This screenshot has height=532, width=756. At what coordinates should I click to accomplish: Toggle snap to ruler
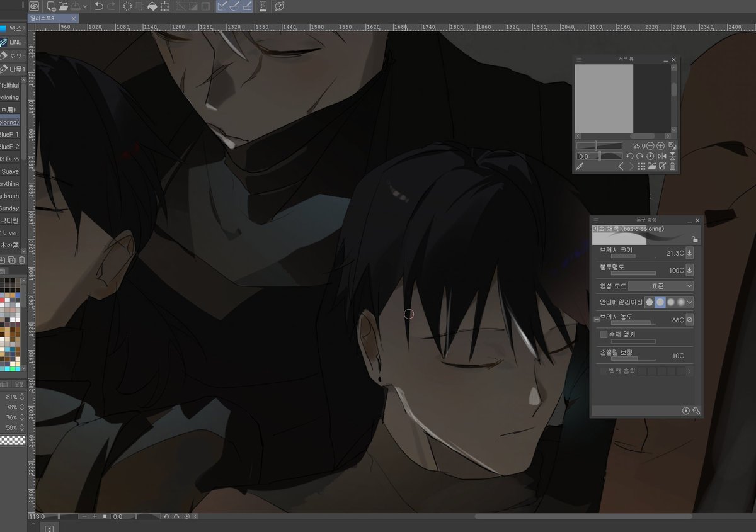coord(222,6)
